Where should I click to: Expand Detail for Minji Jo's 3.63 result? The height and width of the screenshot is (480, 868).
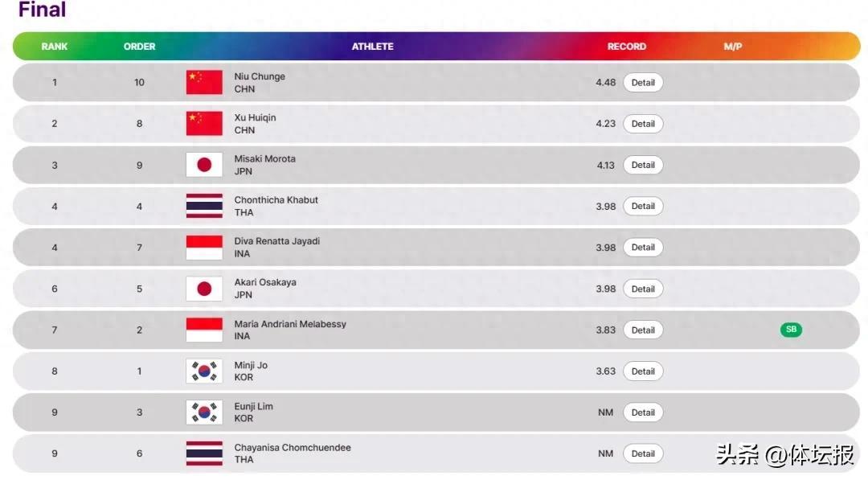click(643, 371)
